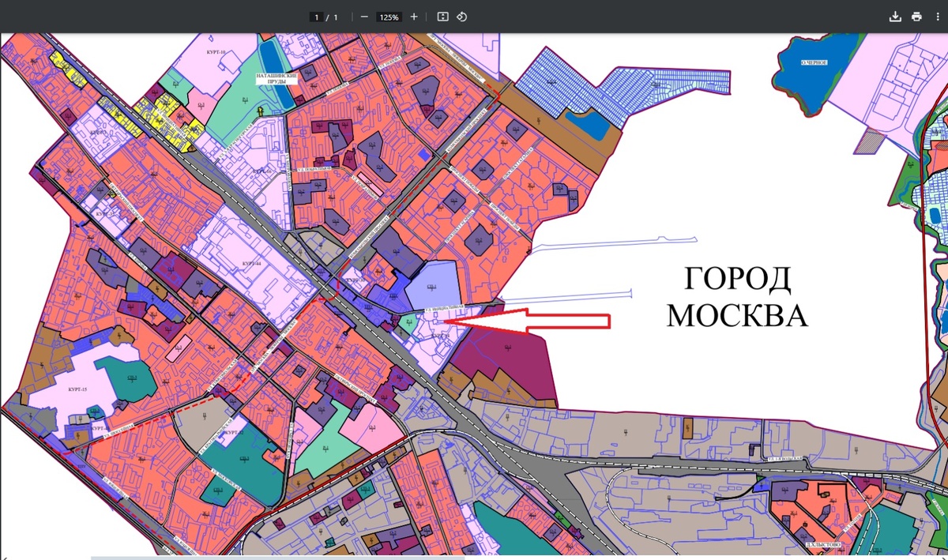Zoom in using the plus icon

pos(413,17)
